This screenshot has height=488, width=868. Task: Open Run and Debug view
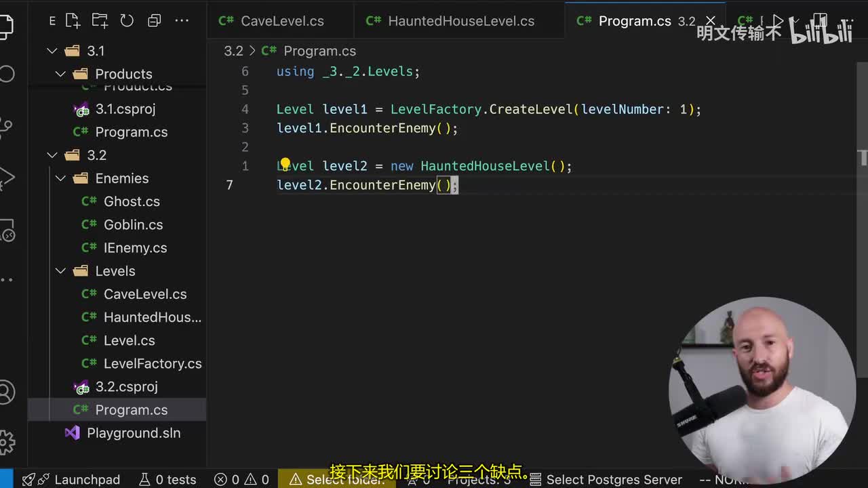(7, 178)
